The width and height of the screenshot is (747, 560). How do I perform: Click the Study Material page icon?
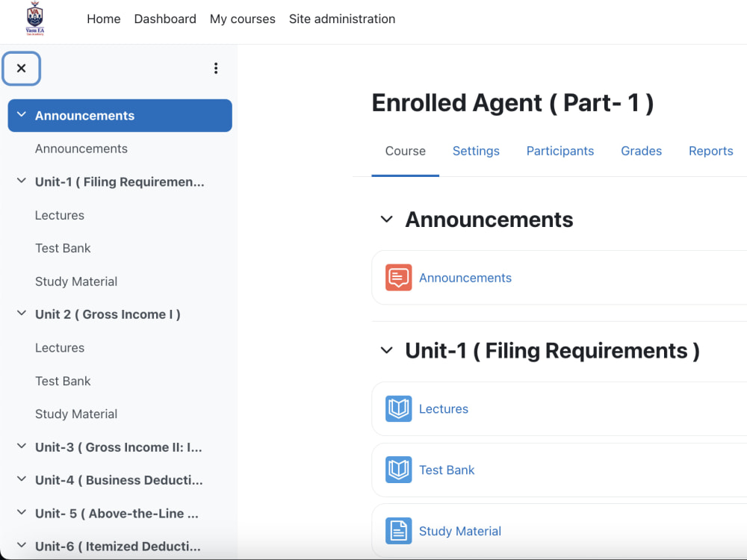click(398, 531)
